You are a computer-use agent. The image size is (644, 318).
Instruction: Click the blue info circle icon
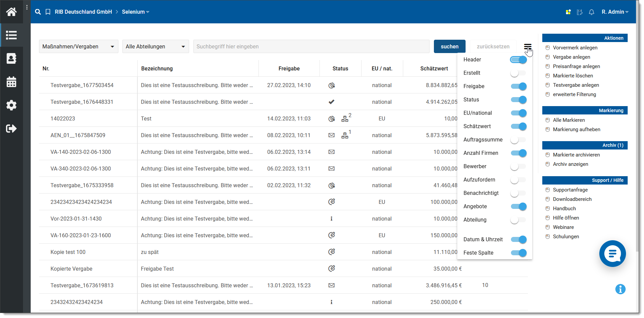tap(620, 289)
